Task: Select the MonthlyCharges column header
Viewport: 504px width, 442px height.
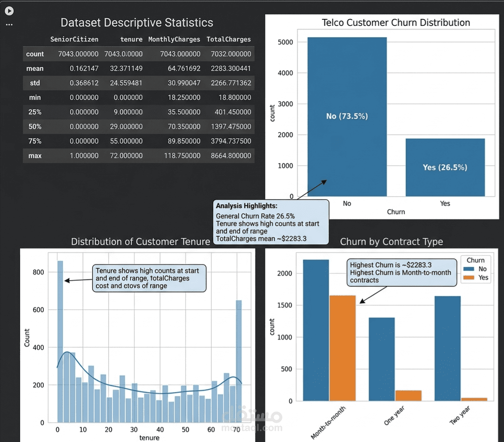Action: click(x=174, y=39)
